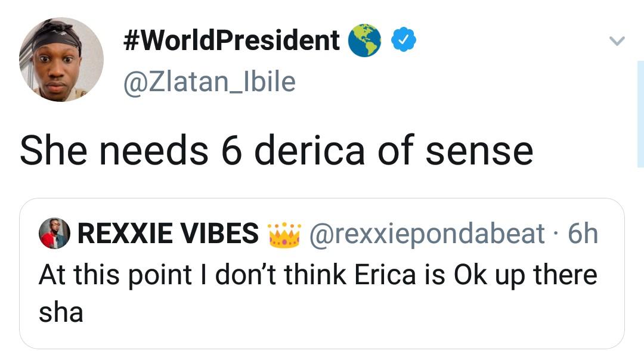
Task: Click the REXXIE VIBES display name
Action: (x=168, y=234)
